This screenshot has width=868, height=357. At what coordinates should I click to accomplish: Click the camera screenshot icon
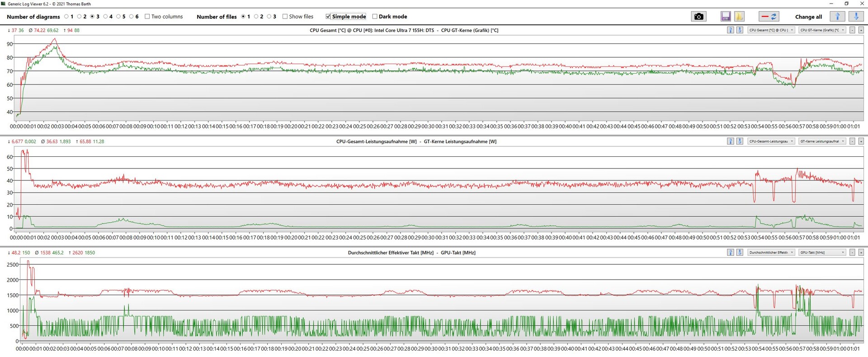point(698,17)
